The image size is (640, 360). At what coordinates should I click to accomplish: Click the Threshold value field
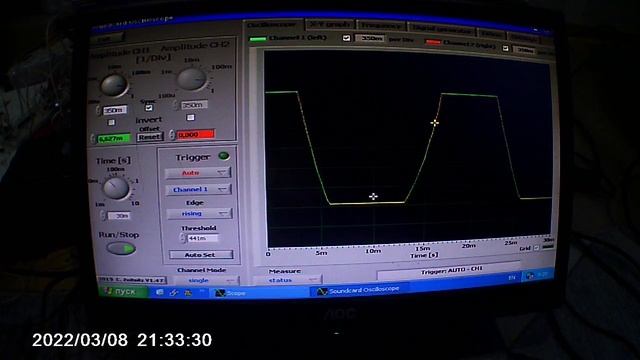[202, 238]
